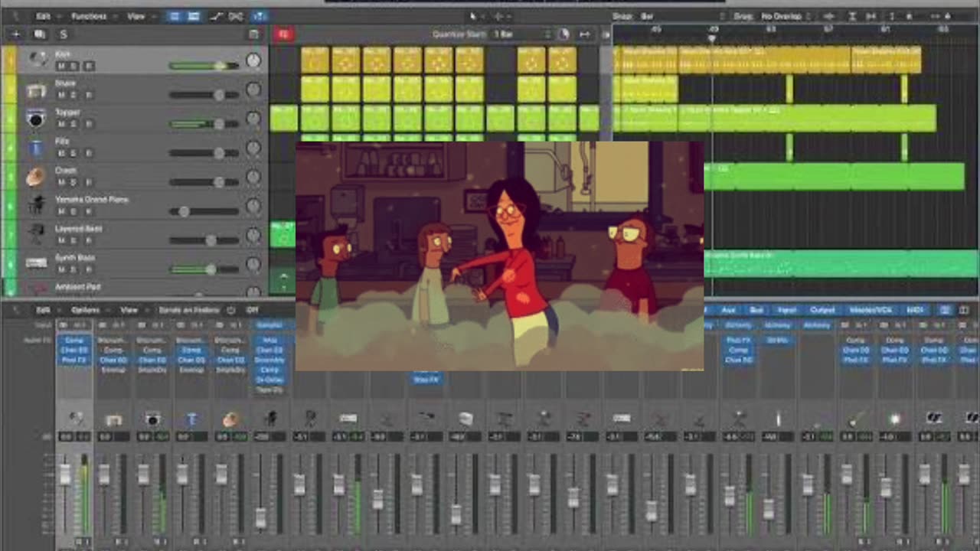980x551 pixels.
Task: Click the red Live Loops grid button
Action: pyautogui.click(x=283, y=34)
